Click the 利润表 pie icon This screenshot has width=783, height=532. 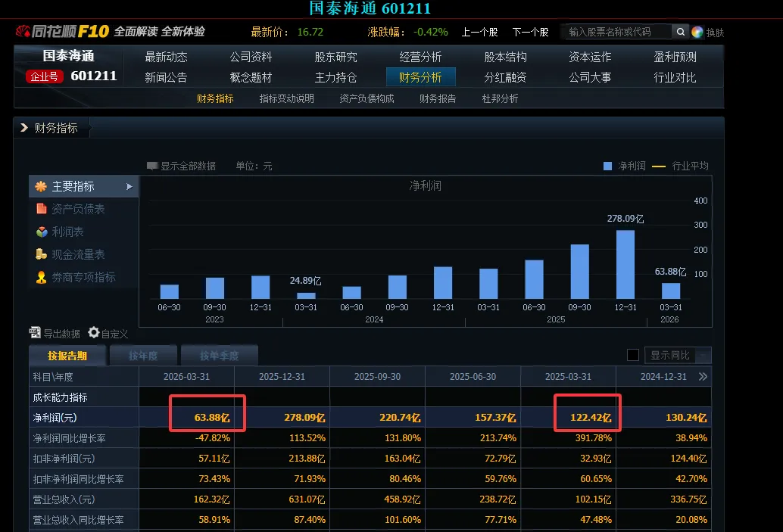42,232
